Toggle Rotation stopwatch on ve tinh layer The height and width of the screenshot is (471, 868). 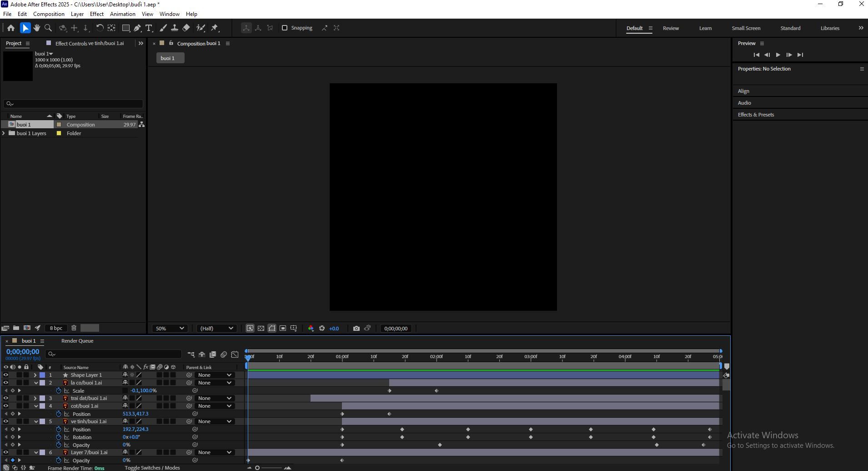click(59, 437)
